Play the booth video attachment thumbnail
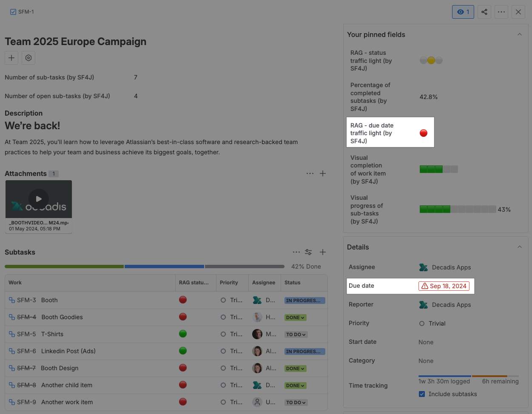 (x=39, y=198)
